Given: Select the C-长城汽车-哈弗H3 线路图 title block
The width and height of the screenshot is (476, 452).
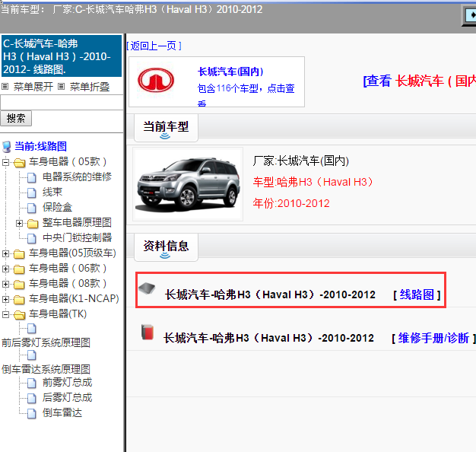Looking at the screenshot, I should click(62, 56).
